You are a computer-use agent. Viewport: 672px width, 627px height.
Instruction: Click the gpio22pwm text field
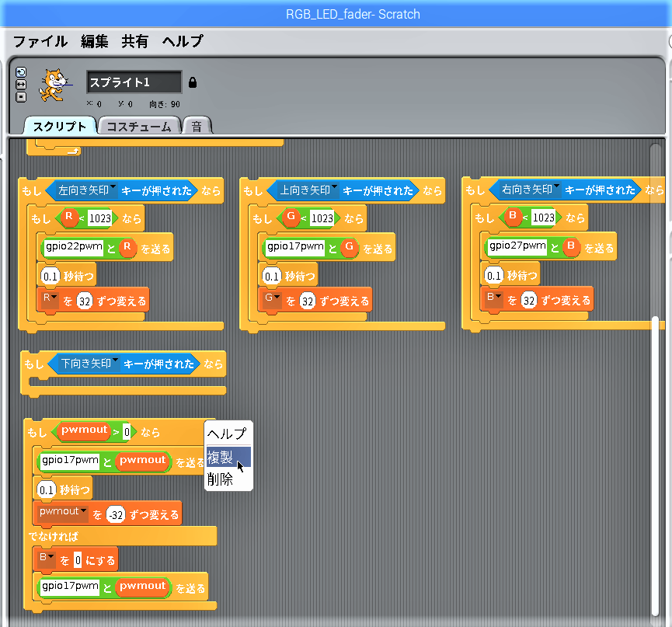tap(74, 247)
